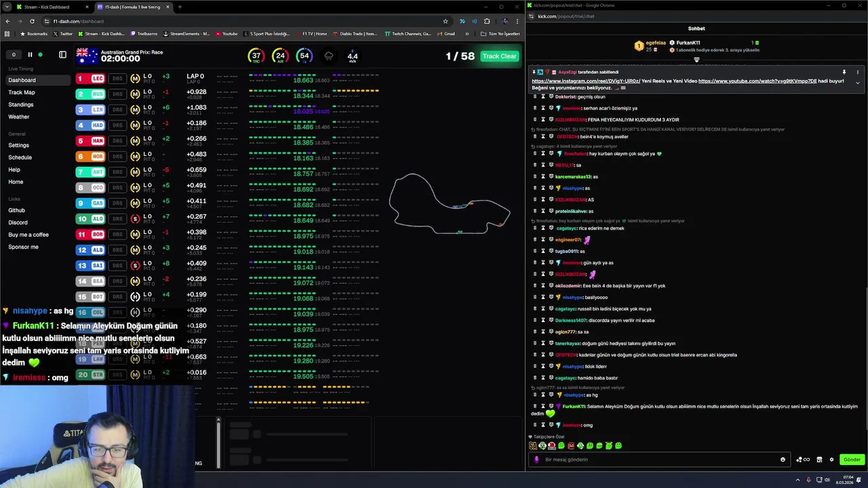Click the air temperature gauge 24
The image size is (868, 488).
279,56
